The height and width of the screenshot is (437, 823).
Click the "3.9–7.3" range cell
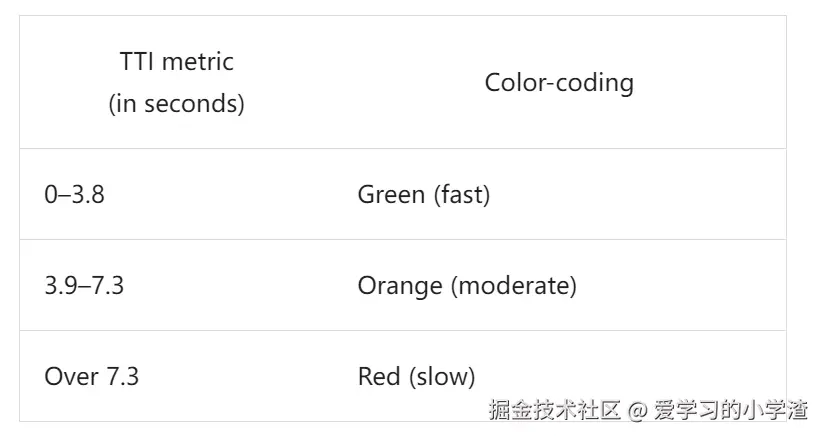tap(84, 286)
